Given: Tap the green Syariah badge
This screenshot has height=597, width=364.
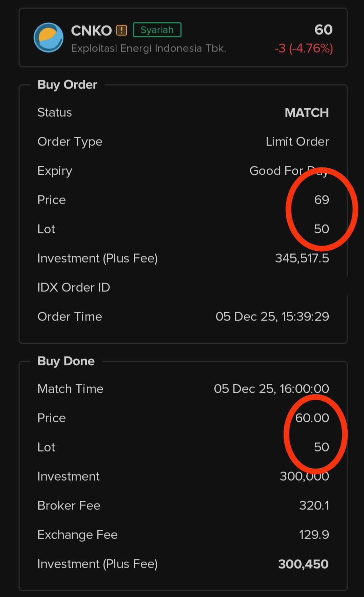Looking at the screenshot, I should coord(157,30).
